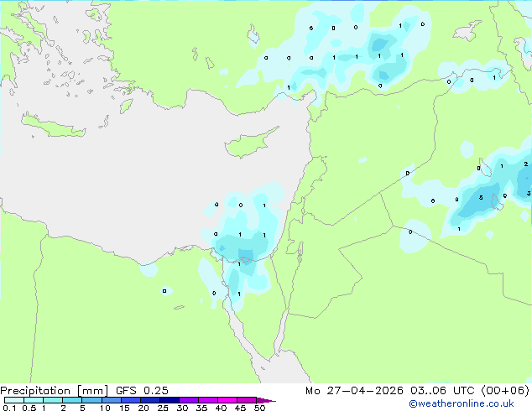Click the legend label '30'
This screenshot has height=411, width=532.
pos(182,408)
